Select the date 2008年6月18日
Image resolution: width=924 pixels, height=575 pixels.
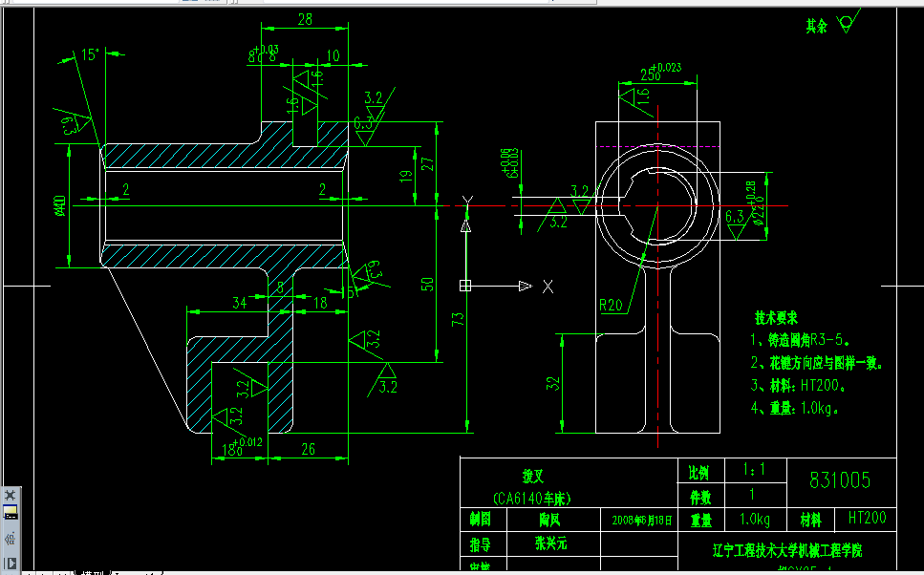coord(642,521)
